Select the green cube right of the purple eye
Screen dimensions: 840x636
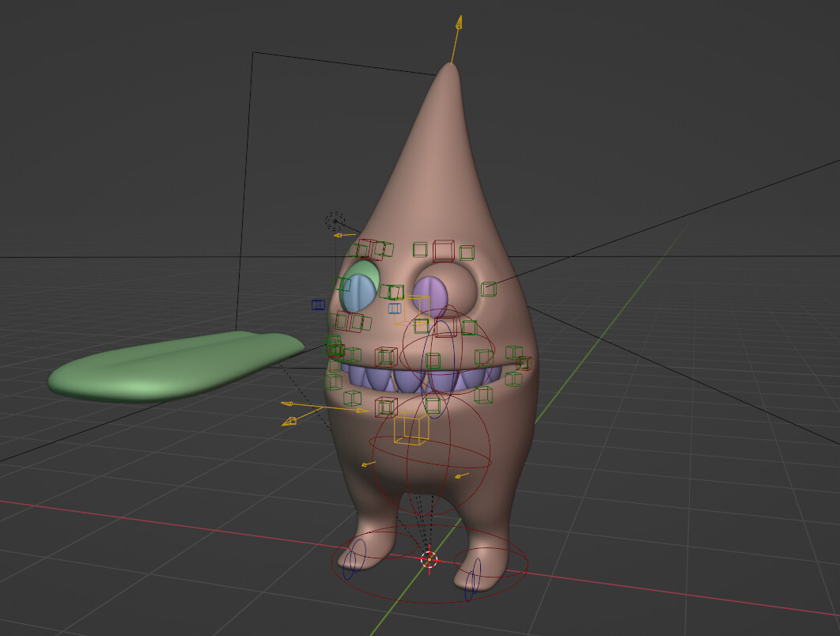(489, 290)
